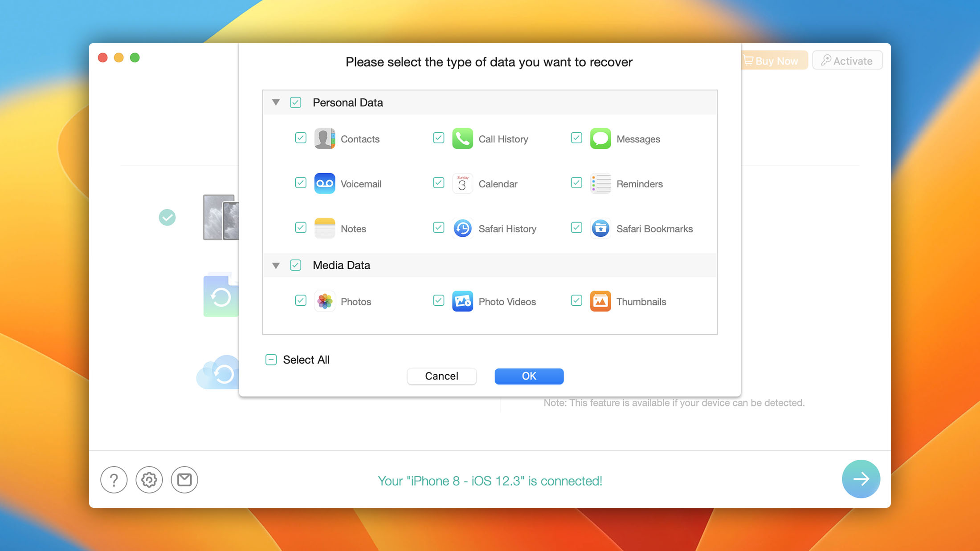Click the teal checkmark badge beside the device
Viewport: 980px width, 551px height.
tap(167, 217)
